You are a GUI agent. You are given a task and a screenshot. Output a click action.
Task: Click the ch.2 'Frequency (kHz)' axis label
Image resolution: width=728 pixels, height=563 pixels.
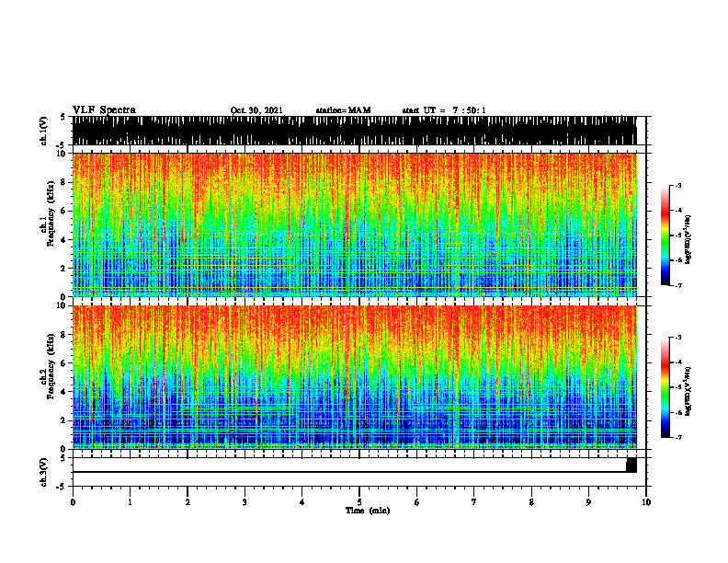point(51,366)
